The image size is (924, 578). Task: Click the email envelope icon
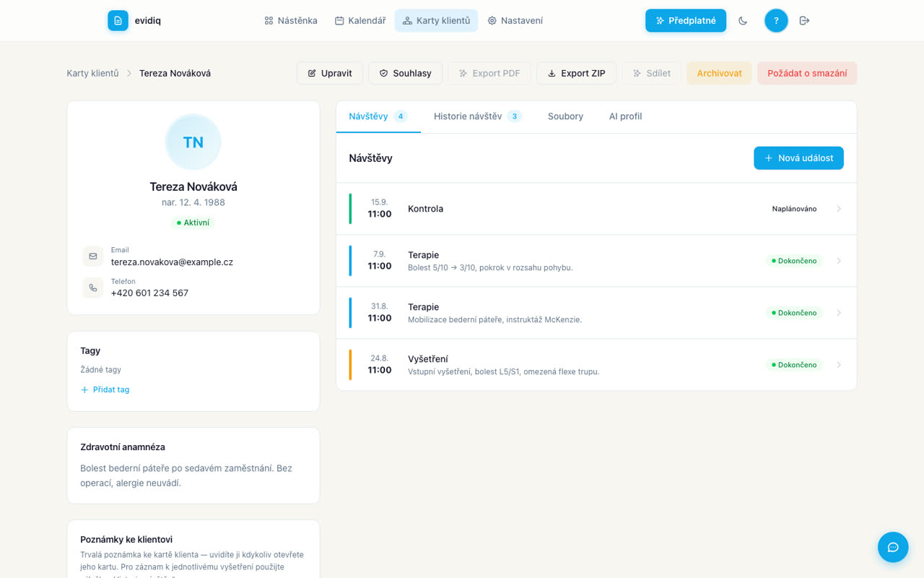click(x=93, y=256)
